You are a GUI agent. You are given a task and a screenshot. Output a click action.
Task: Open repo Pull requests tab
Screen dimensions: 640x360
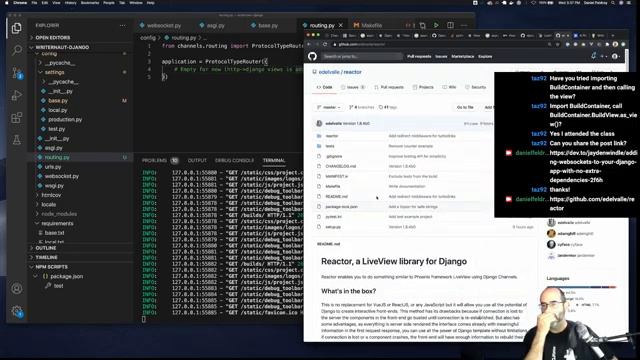pyautogui.click(x=389, y=87)
